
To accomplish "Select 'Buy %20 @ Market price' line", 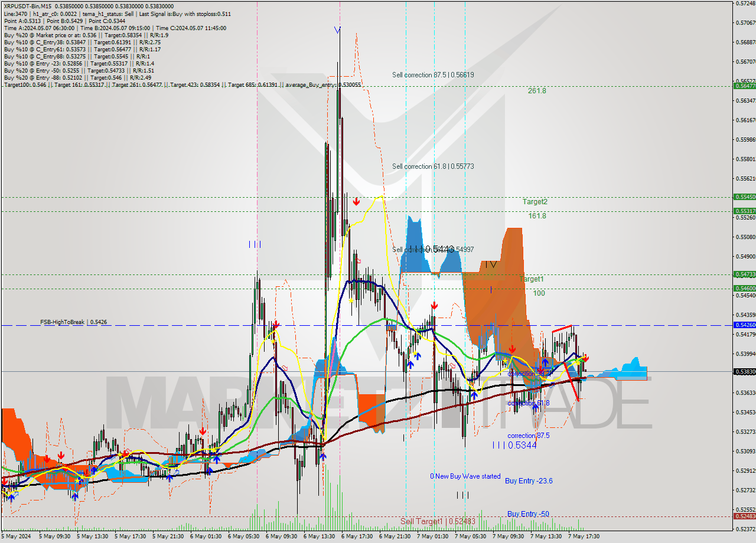I will (86, 35).
